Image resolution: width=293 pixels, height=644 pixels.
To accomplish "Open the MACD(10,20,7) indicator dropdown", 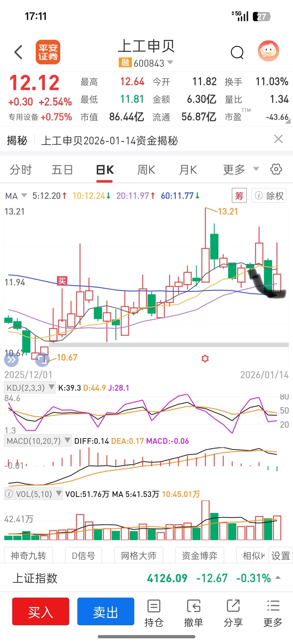I will pyautogui.click(x=37, y=441).
